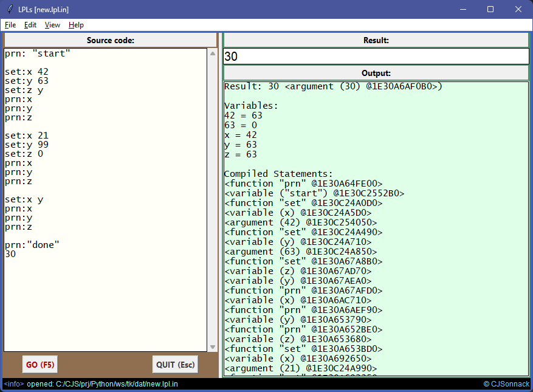Maximize the LPLs window
The width and height of the screenshot is (533, 392).
point(490,9)
